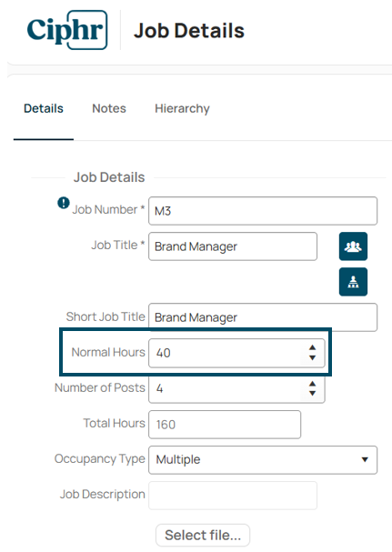Click into the Job Title field
The image size is (392, 552).
point(233,246)
